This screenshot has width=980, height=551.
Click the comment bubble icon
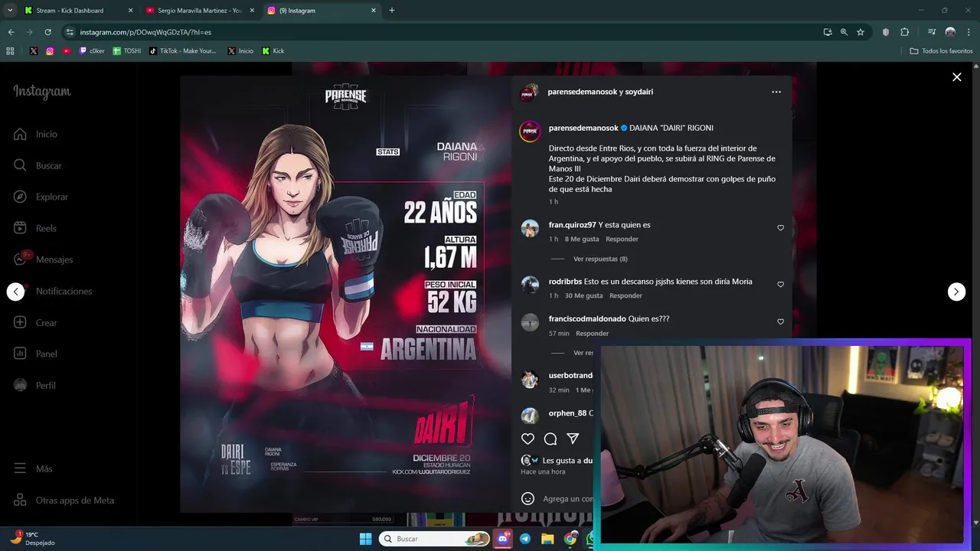click(x=550, y=439)
